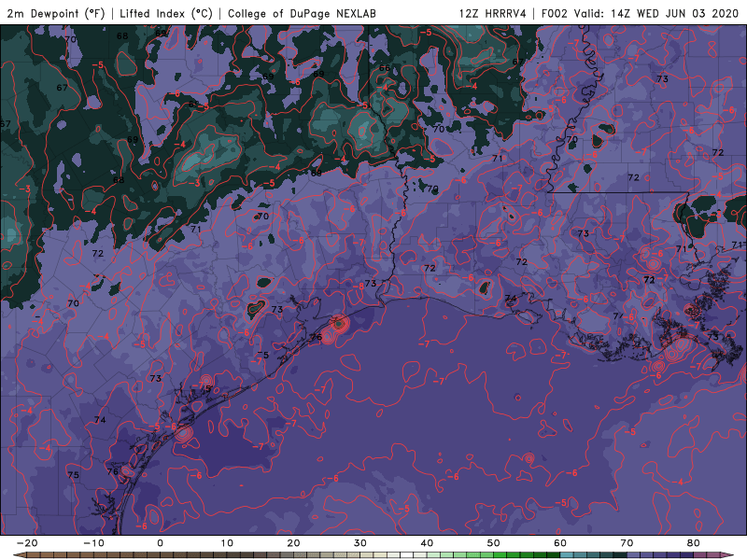The image size is (747, 560).
Task: Click the '50' color scale label
Action: (x=494, y=543)
